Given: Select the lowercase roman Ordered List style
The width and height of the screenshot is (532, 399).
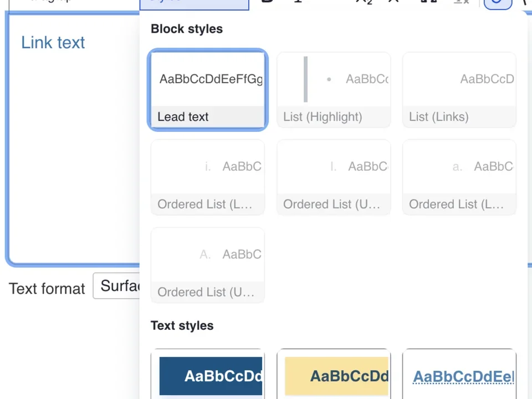Looking at the screenshot, I should [207, 177].
